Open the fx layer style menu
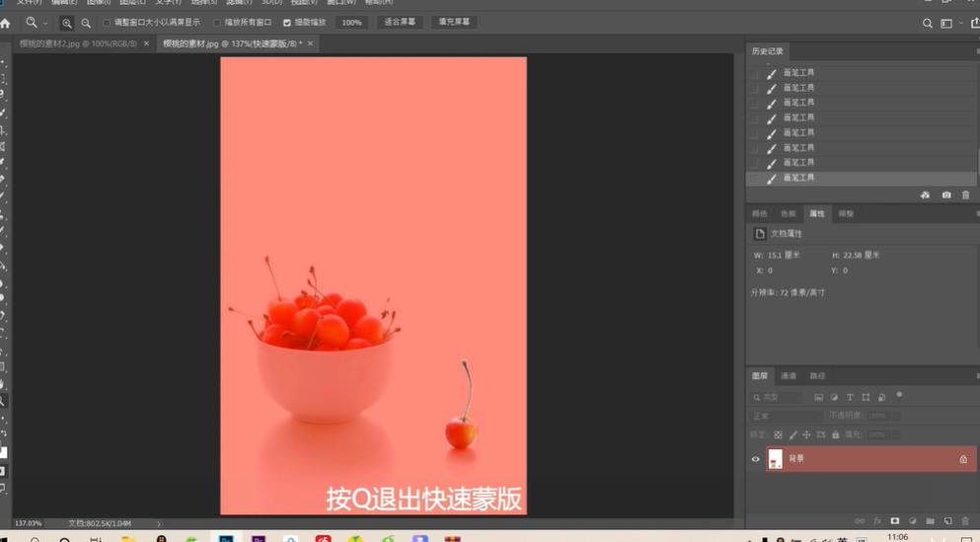The height and width of the screenshot is (542, 980). pyautogui.click(x=877, y=520)
